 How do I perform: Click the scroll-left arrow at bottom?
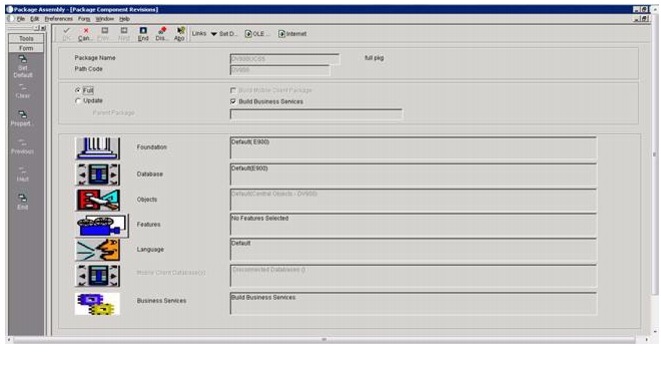[9, 339]
